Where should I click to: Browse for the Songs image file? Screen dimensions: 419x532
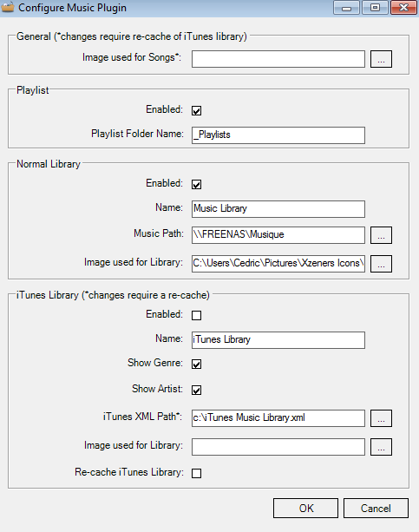tap(381, 59)
